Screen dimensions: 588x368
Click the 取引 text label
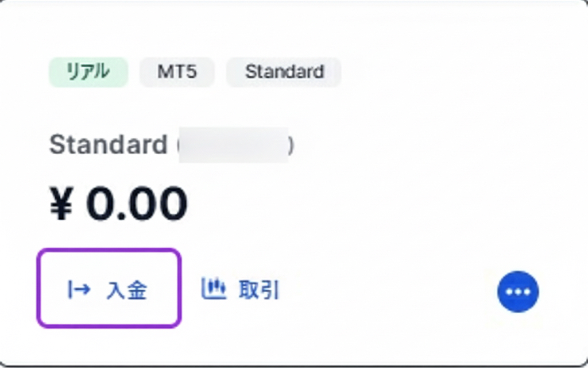[x=259, y=290]
